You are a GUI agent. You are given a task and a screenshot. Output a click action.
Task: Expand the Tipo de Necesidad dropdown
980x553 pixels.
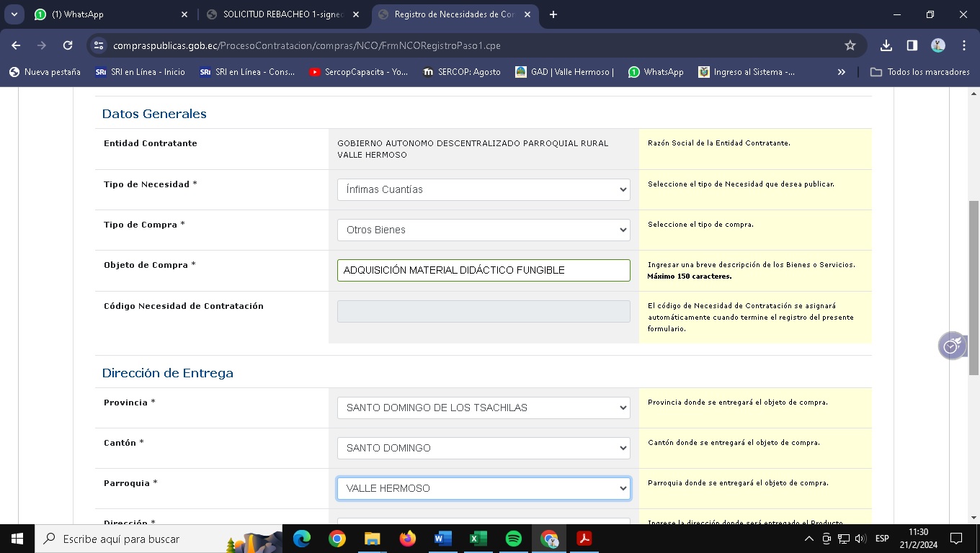click(x=484, y=189)
